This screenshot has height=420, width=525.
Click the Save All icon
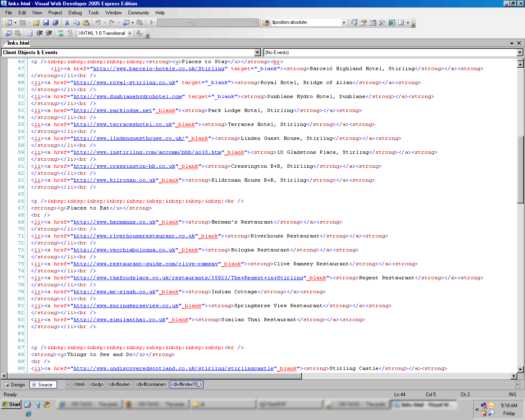[55, 23]
